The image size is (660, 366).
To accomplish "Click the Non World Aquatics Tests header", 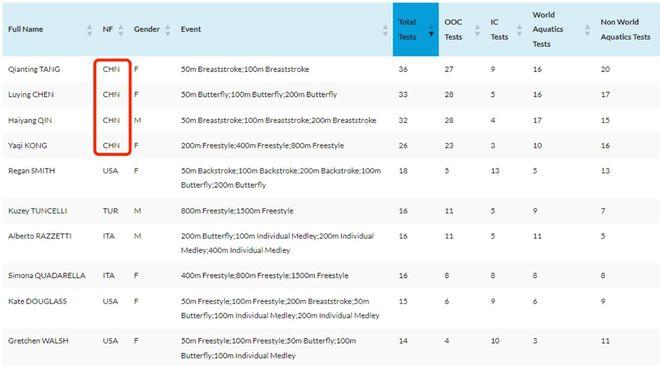I will [625, 29].
